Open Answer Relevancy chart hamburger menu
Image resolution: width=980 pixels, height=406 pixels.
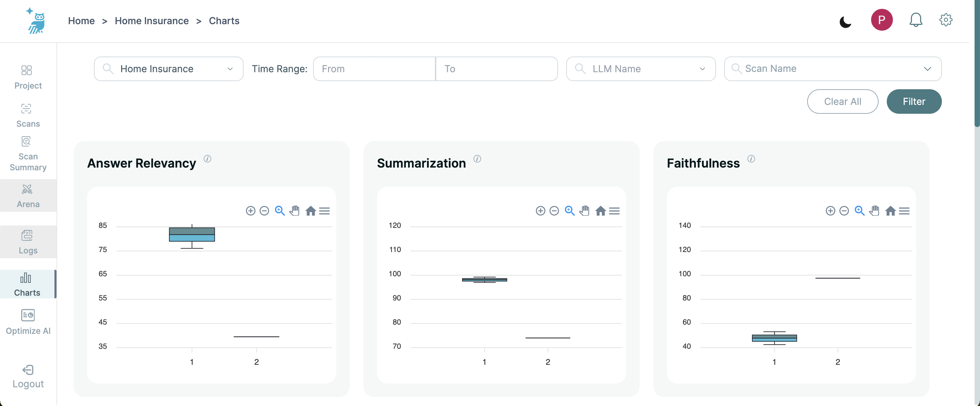(x=324, y=211)
